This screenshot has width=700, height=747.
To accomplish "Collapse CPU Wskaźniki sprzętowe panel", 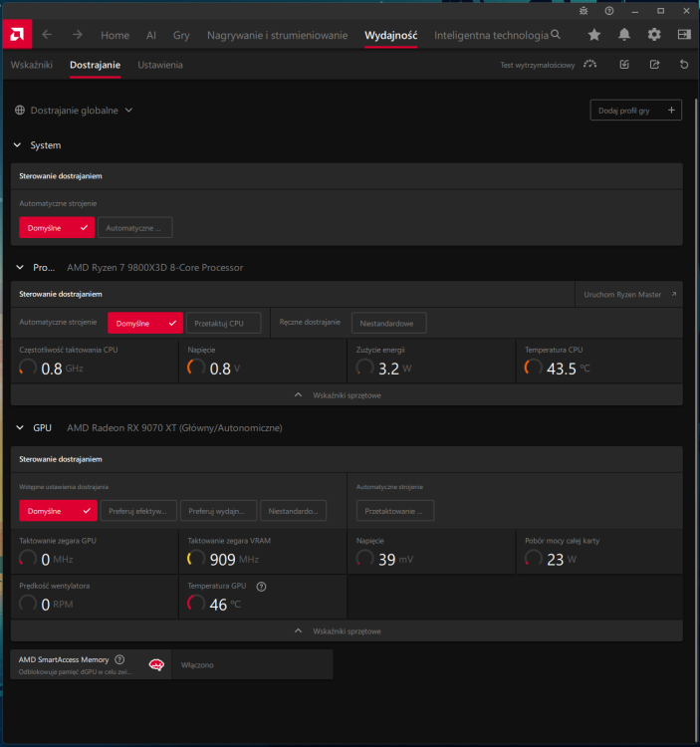I will [347, 395].
